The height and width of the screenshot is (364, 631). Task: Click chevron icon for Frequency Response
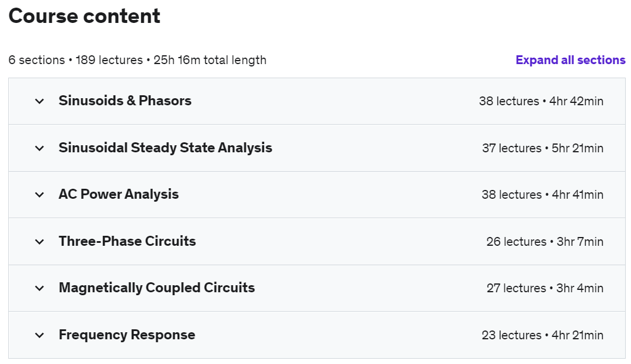(39, 335)
